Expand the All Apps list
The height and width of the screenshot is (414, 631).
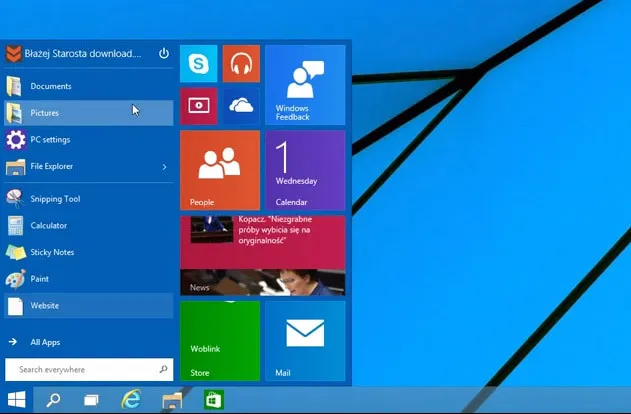click(44, 342)
